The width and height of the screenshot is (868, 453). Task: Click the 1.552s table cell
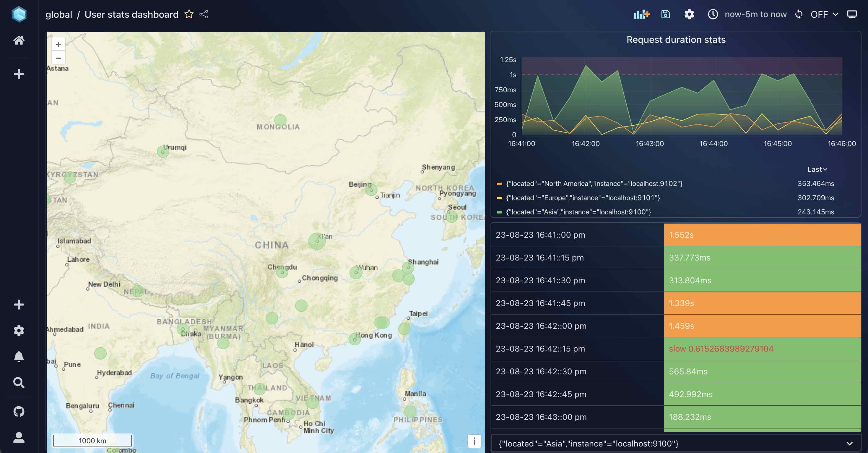(762, 235)
